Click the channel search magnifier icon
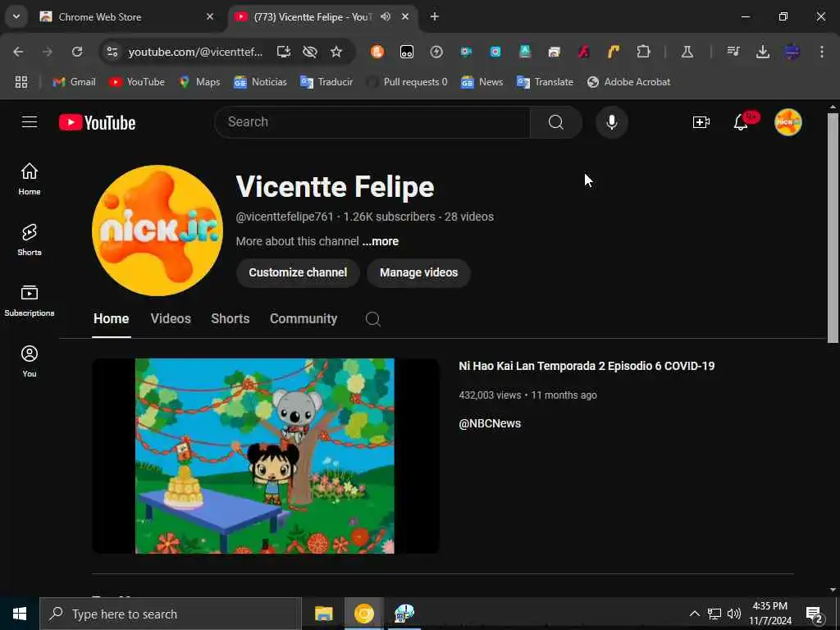 click(x=373, y=319)
